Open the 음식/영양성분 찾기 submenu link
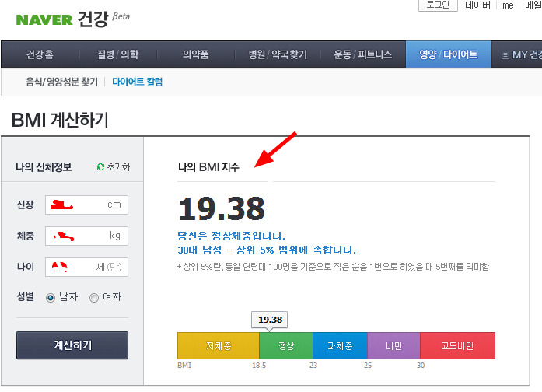 [61, 82]
